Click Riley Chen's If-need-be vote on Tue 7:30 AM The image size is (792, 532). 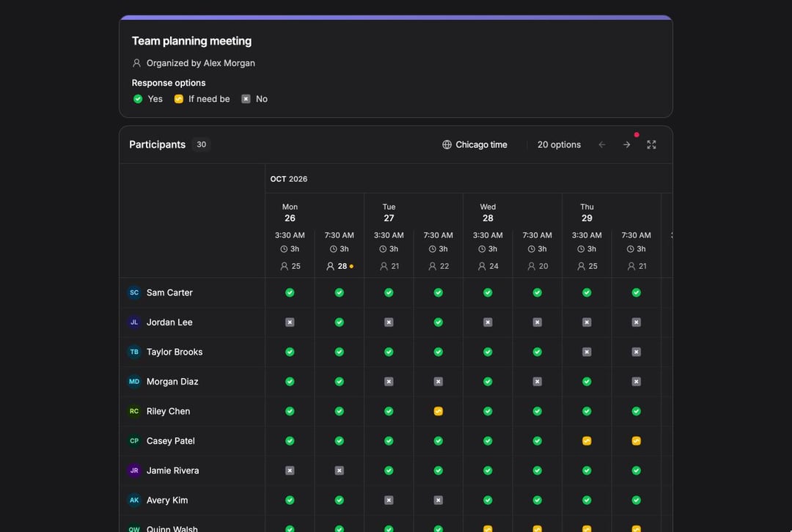coord(439,411)
